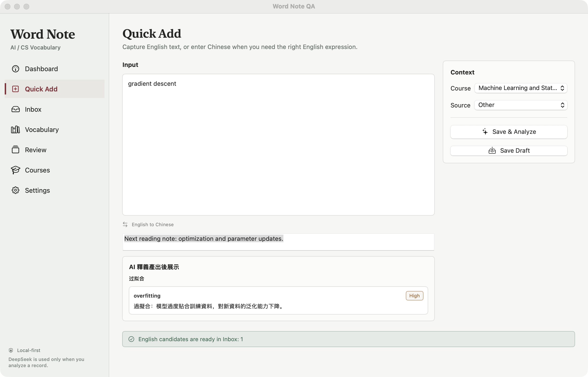
Task: Click the High confidence badge
Action: pos(415,296)
